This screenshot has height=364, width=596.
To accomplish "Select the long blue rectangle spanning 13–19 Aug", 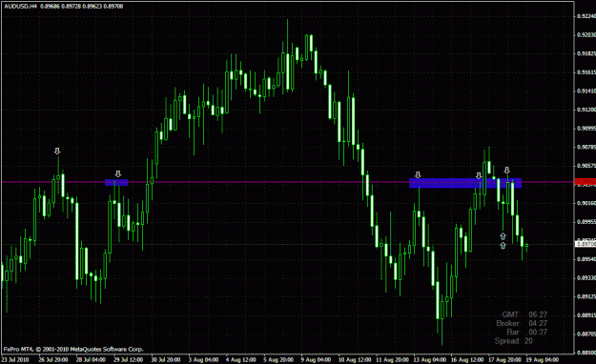I will 465,183.
